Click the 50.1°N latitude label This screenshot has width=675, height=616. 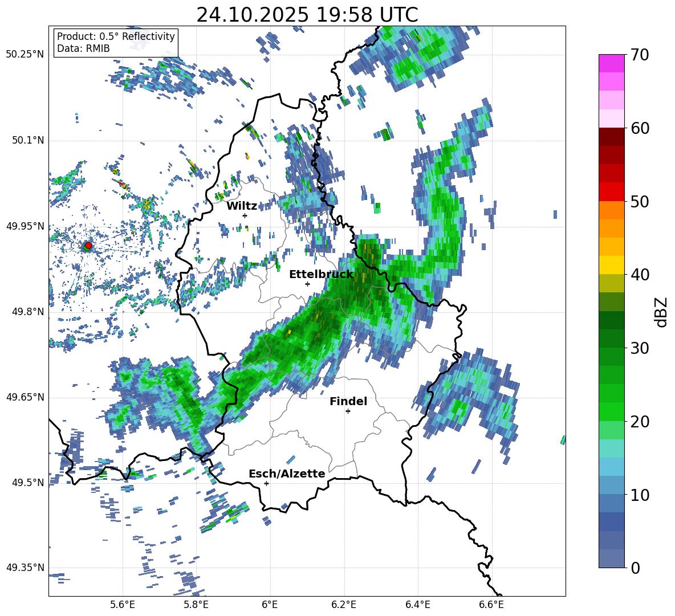point(27,140)
